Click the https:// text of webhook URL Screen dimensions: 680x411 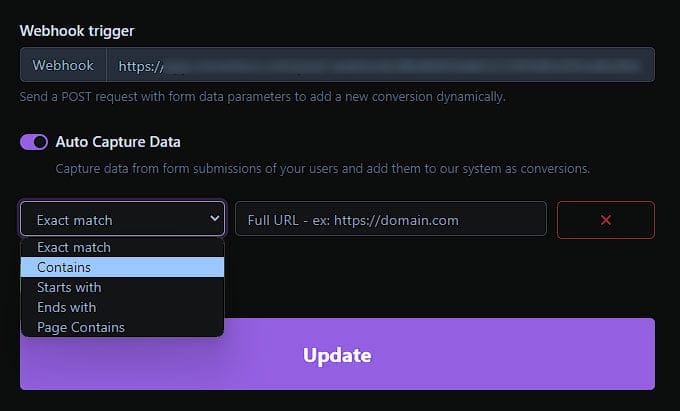[140, 66]
